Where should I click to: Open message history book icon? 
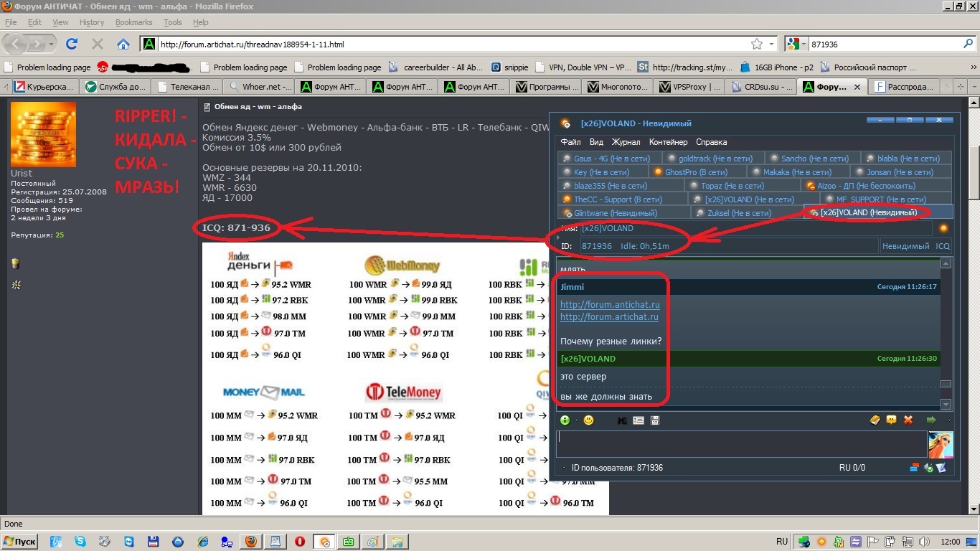[875, 420]
